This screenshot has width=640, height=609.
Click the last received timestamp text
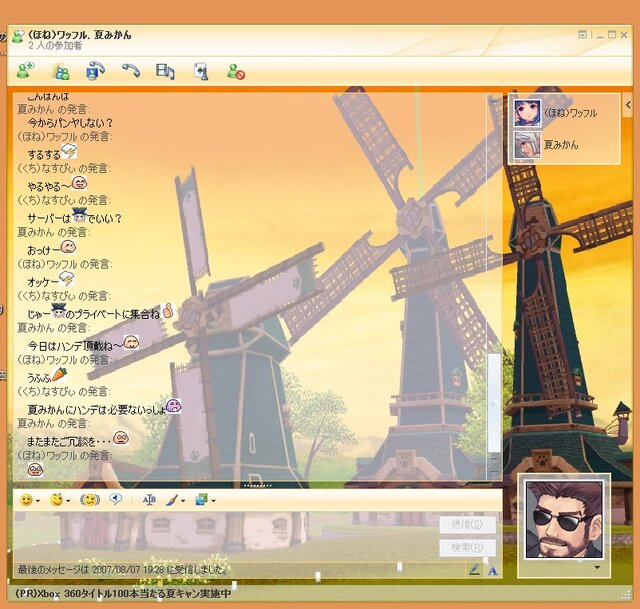[x=123, y=569]
